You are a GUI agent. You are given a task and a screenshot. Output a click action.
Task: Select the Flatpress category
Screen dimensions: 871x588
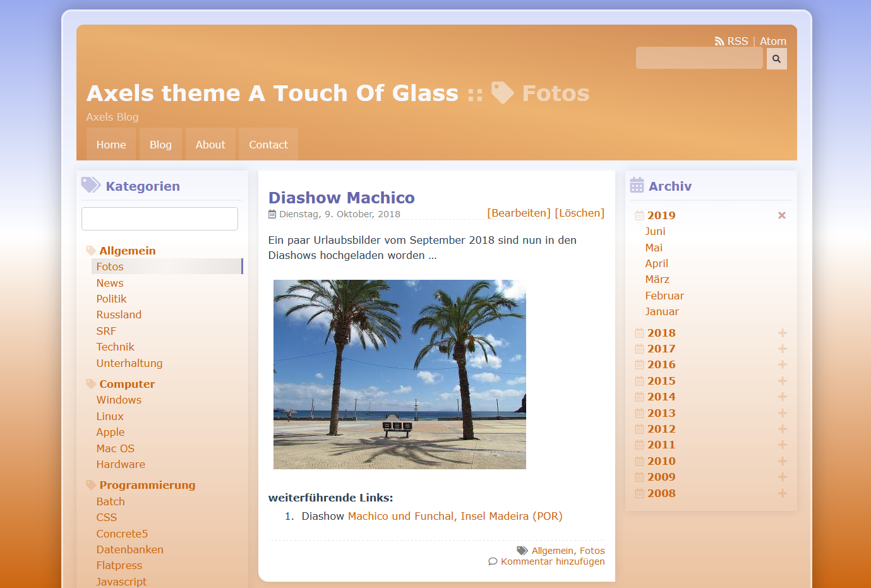pos(119,565)
